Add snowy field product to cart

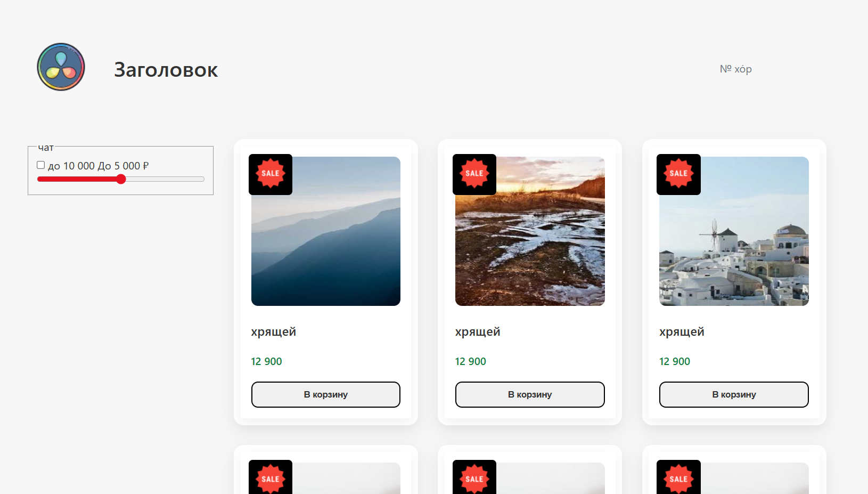pos(530,394)
